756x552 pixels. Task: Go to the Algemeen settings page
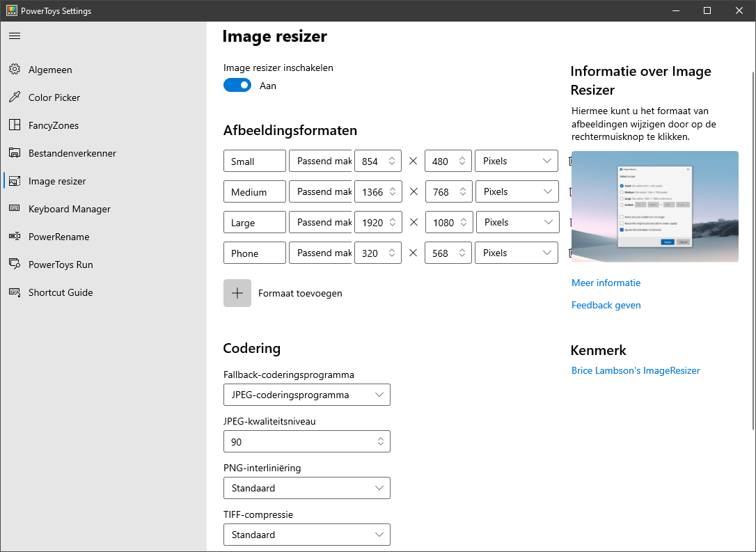[103, 70]
